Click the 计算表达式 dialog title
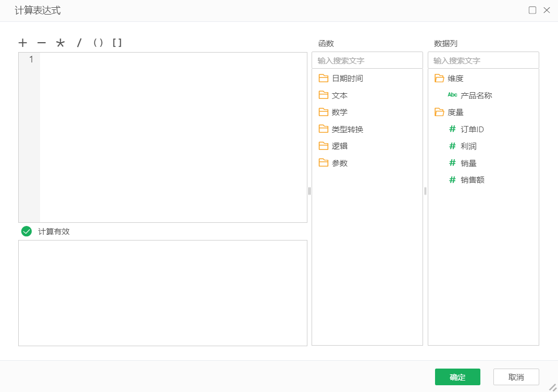 [x=38, y=10]
